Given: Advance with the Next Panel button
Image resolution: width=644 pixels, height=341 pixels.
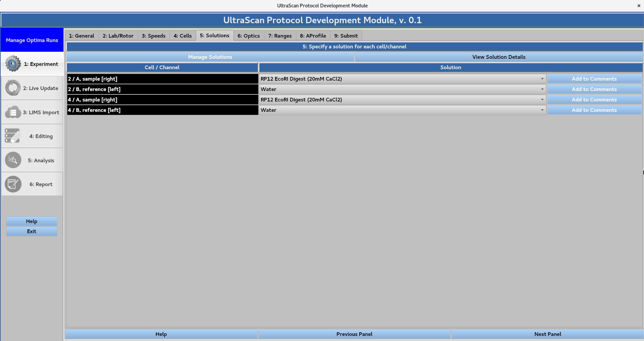Looking at the screenshot, I should pos(547,334).
